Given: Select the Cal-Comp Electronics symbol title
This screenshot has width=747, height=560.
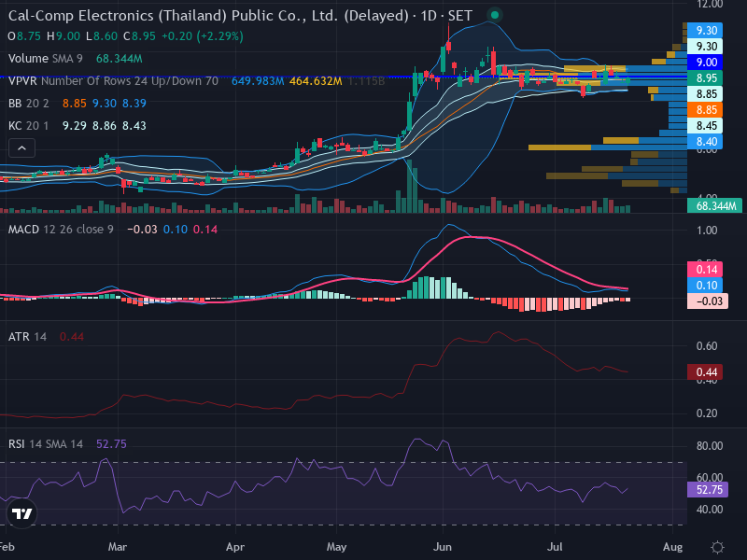Looking at the screenshot, I should point(240,16).
